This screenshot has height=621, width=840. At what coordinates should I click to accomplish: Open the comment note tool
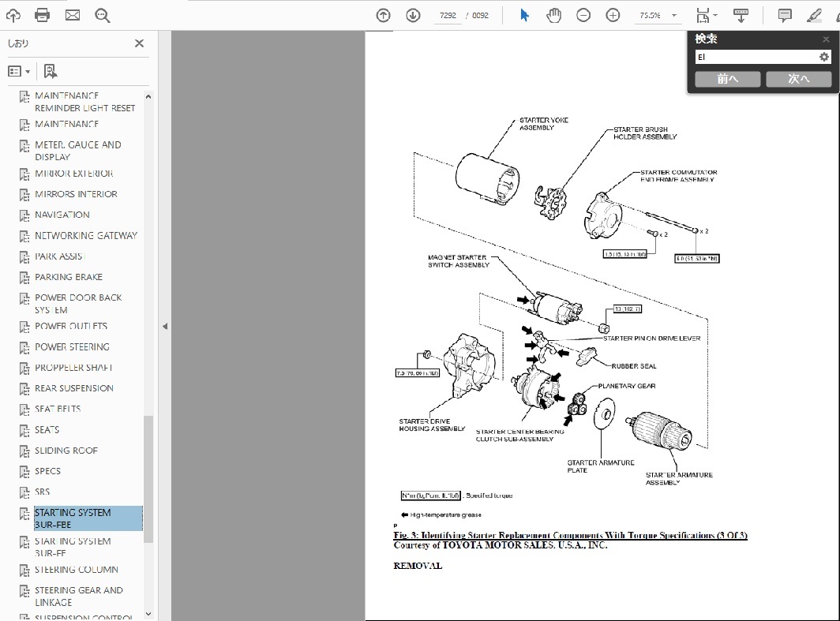pos(785,15)
